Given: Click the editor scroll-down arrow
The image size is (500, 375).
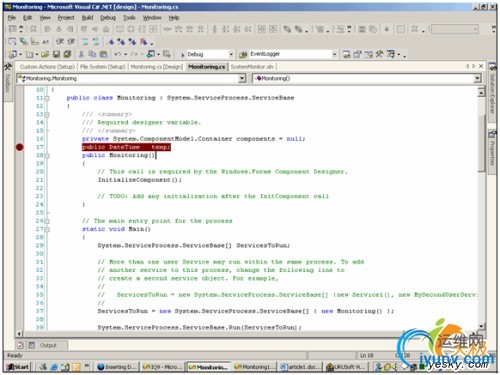Looking at the screenshot, I should (x=481, y=326).
